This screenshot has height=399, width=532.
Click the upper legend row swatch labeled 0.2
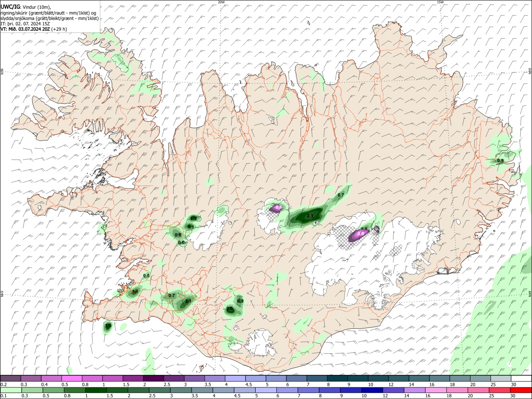[x=11, y=379]
